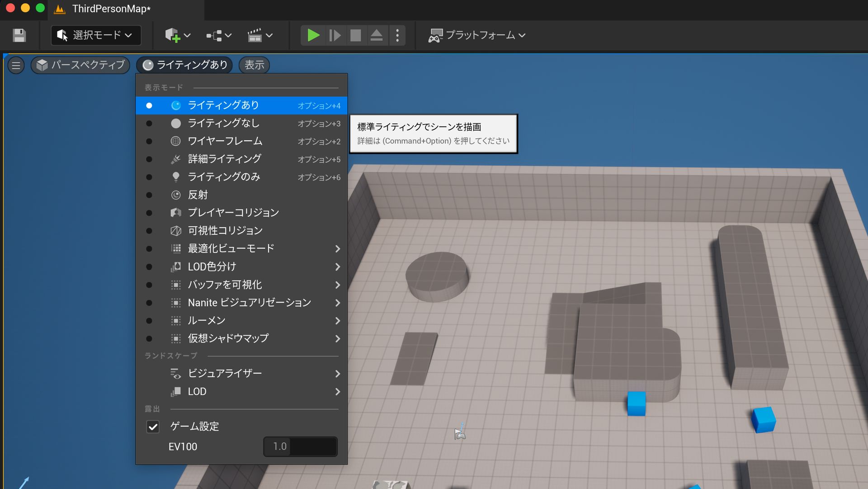Choose 反射 from the view mode menu
Image resolution: width=868 pixels, height=489 pixels.
[198, 195]
